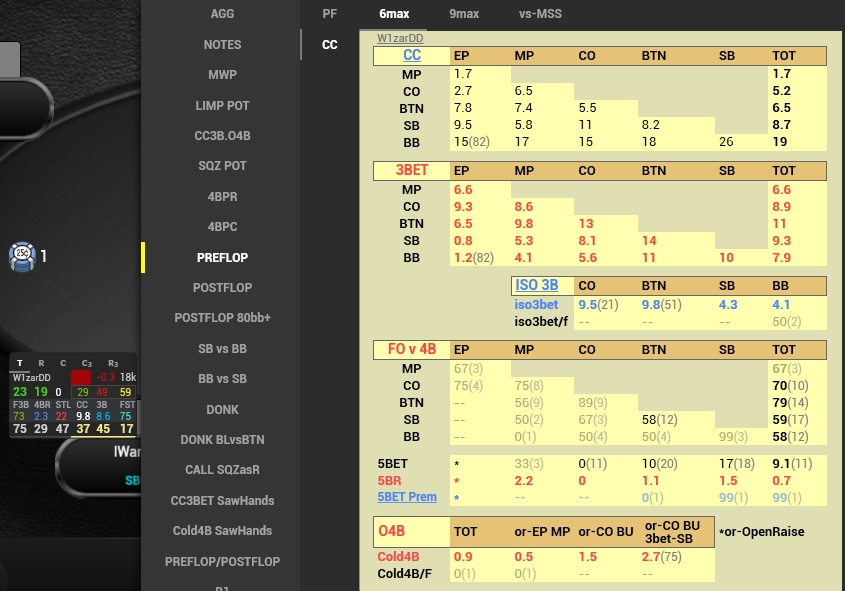Select MWP in the sidebar

pyautogui.click(x=222, y=75)
